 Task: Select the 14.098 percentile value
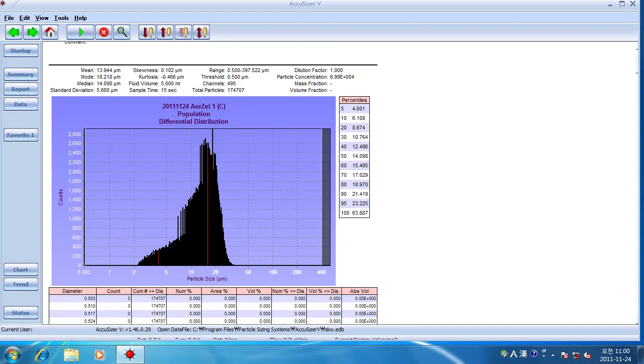(x=360, y=156)
